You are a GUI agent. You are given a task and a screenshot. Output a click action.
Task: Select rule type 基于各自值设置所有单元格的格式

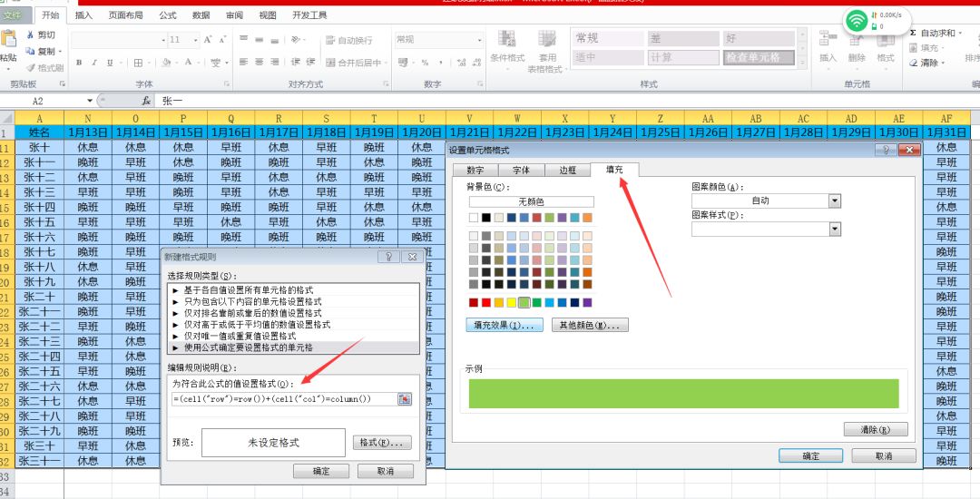[x=294, y=290]
